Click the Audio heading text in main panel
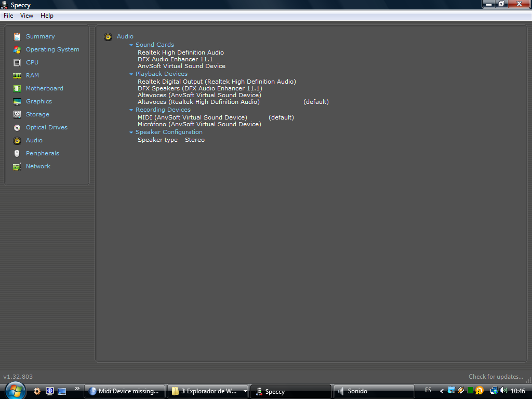532x399 pixels. click(125, 36)
